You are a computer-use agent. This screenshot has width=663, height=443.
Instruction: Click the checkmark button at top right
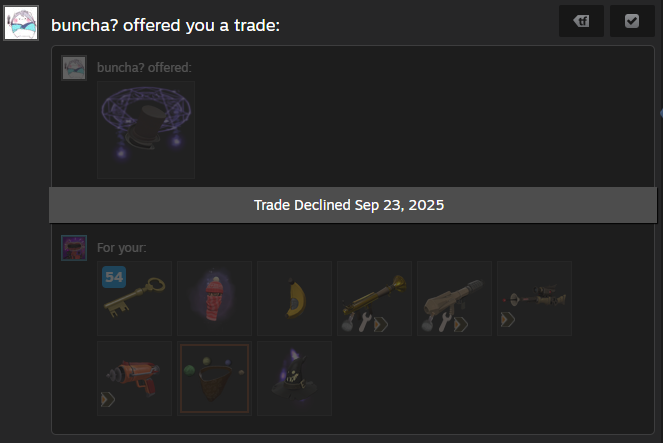632,21
